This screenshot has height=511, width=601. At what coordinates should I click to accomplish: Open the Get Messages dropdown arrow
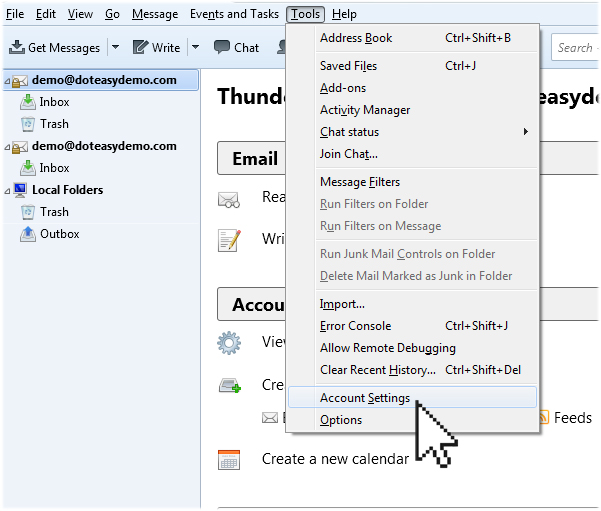pos(115,47)
